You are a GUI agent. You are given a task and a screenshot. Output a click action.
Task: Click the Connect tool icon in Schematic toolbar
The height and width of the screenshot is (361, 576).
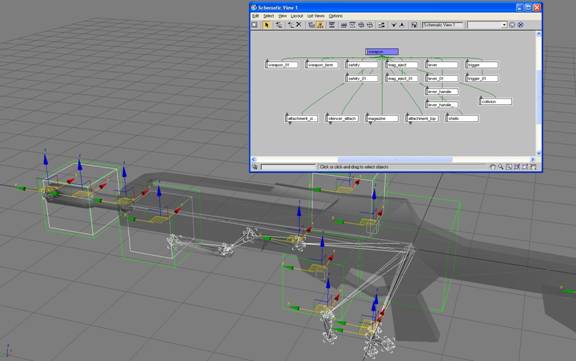pyautogui.click(x=279, y=25)
